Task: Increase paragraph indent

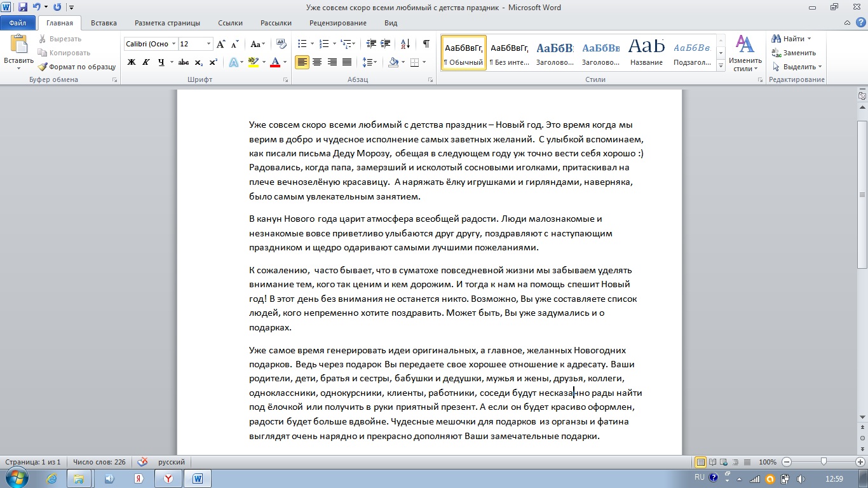Action: pos(386,44)
